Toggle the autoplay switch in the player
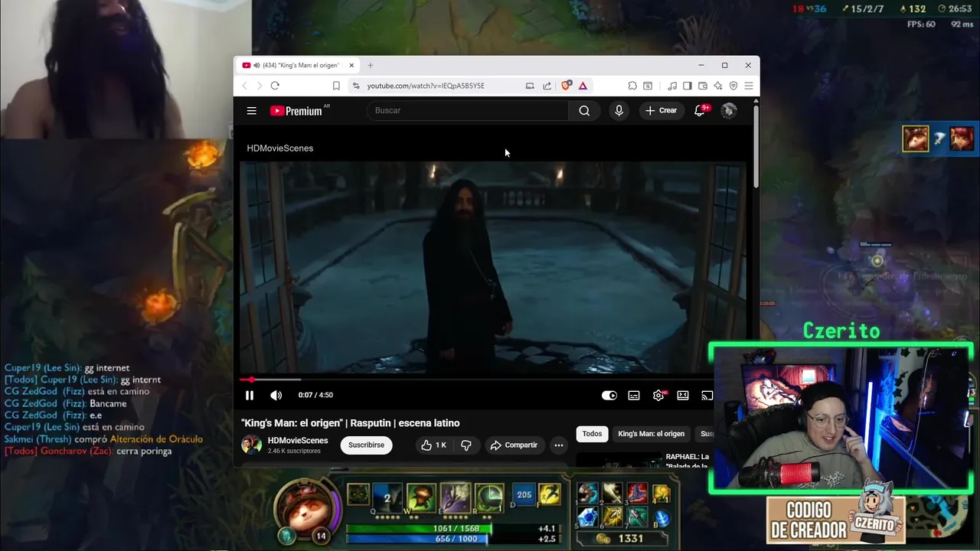980x551 pixels. pos(609,395)
